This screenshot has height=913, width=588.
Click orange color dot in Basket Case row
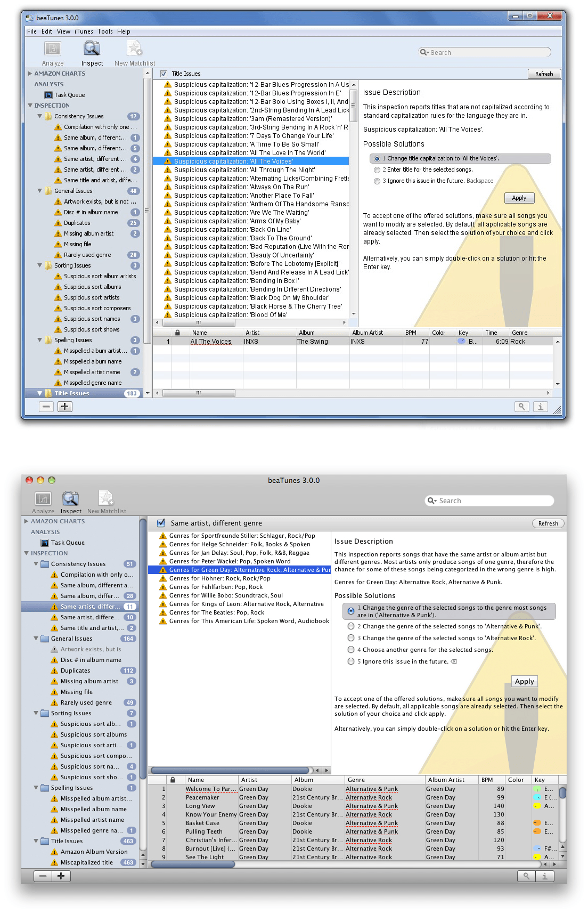tap(537, 823)
